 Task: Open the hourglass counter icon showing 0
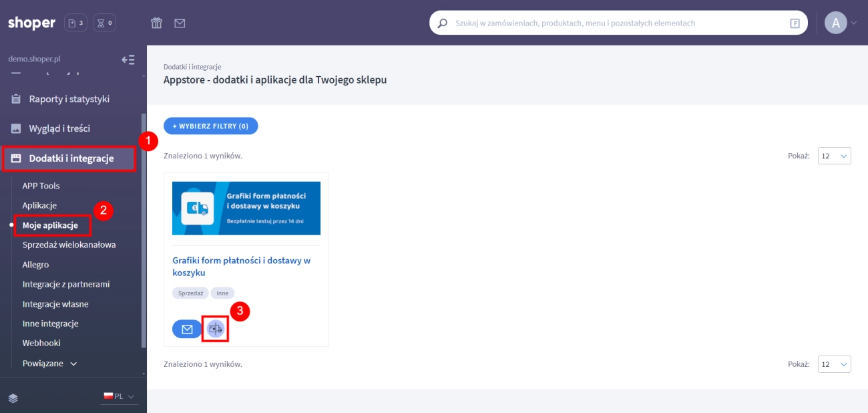(x=104, y=23)
